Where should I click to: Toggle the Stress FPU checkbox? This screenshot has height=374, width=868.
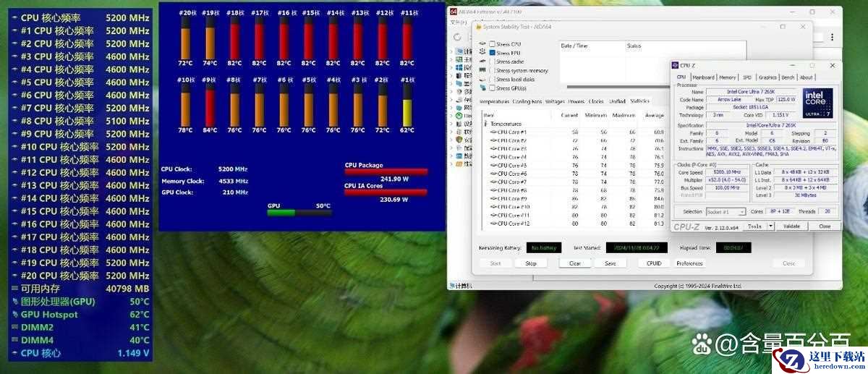(x=493, y=53)
